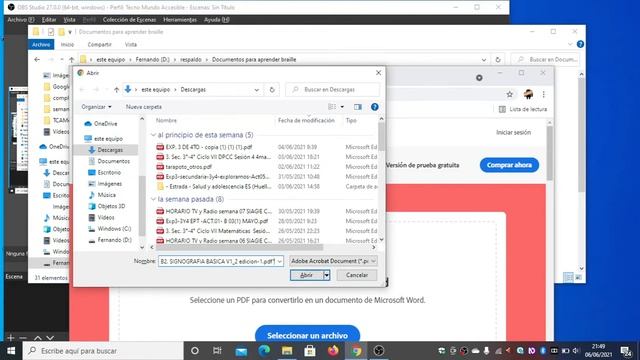Sort by Fecha de modificación column
This screenshot has height=360, width=640.
(x=306, y=120)
